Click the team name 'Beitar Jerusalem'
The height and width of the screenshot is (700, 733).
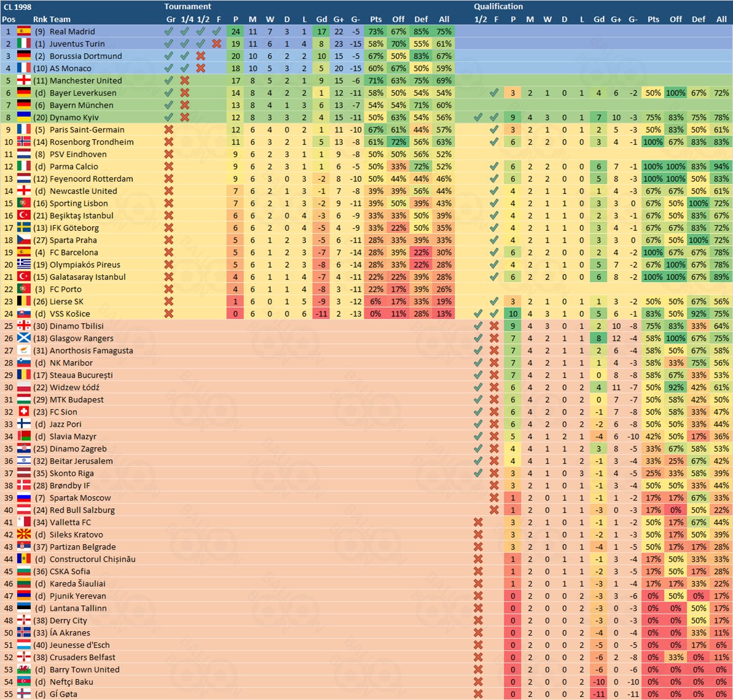point(81,461)
